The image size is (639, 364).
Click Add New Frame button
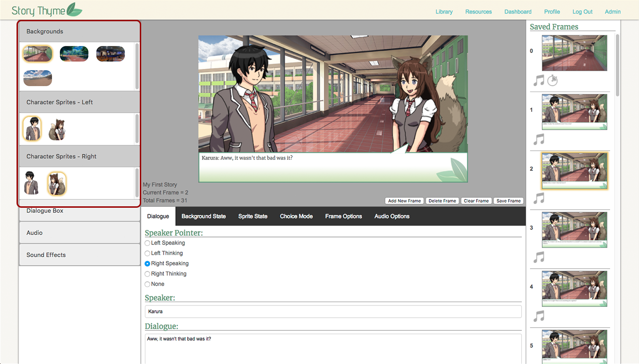pos(404,201)
